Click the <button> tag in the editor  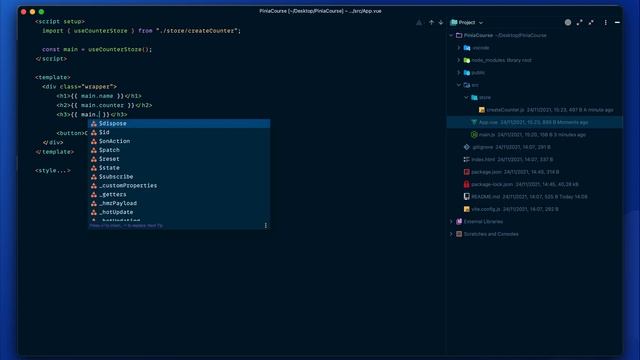[71, 133]
